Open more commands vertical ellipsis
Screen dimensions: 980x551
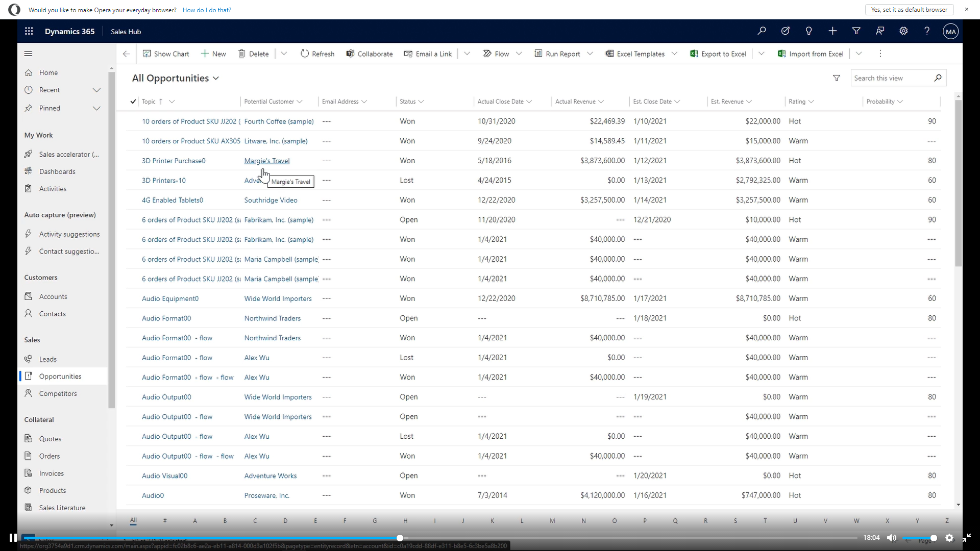tap(880, 54)
